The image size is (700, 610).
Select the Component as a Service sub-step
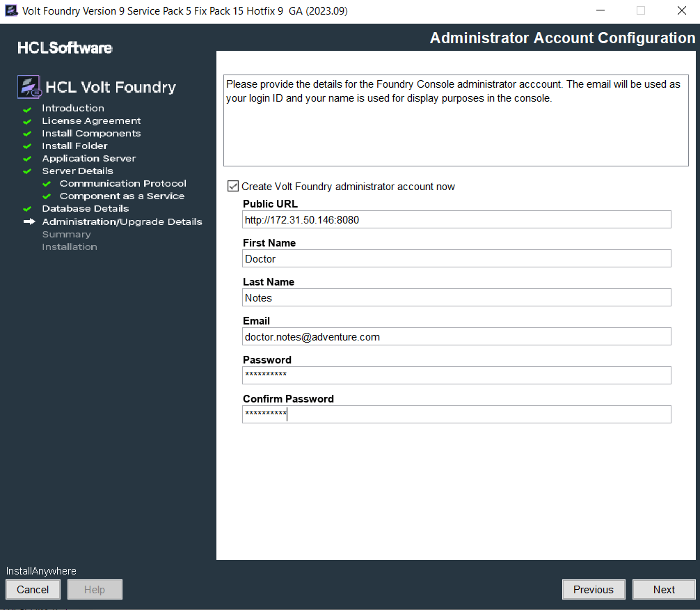pyautogui.click(x=122, y=196)
